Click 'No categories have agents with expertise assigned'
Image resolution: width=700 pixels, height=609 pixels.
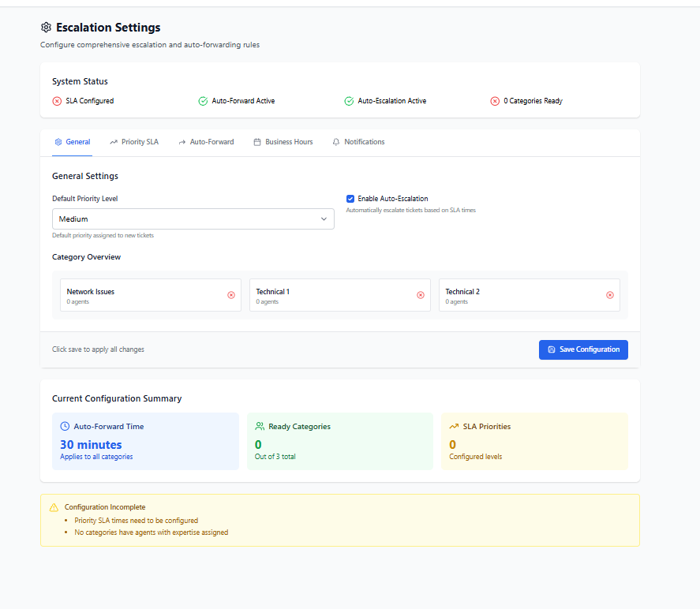[x=152, y=532]
